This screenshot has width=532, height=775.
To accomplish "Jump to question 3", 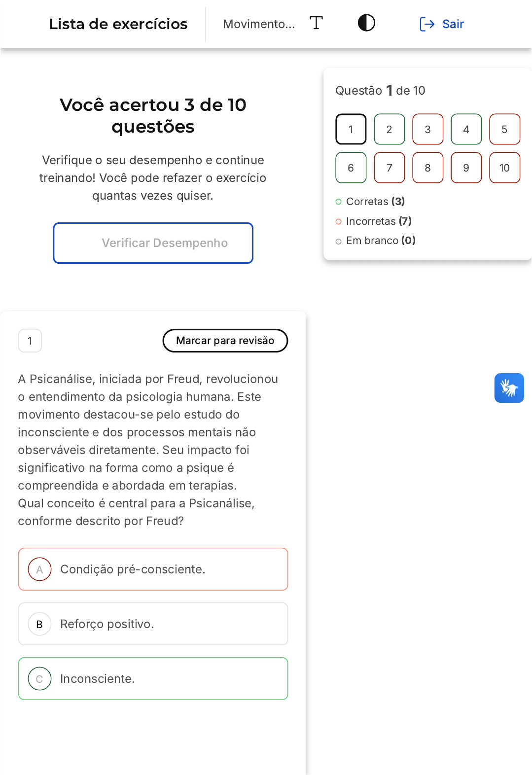I will [x=427, y=129].
